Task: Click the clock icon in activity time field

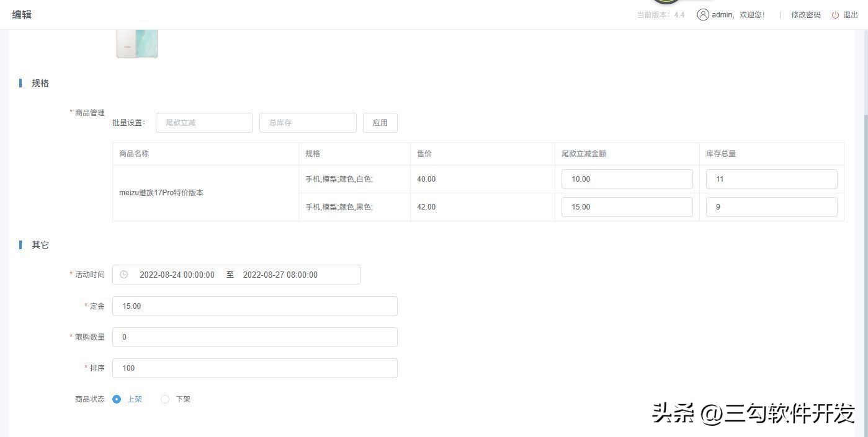Action: [x=123, y=275]
